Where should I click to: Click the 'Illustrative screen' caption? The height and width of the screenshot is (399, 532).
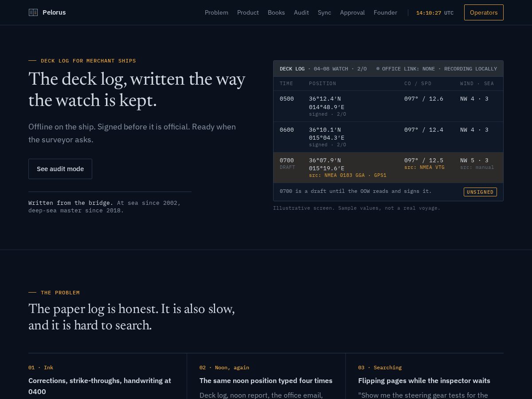pyautogui.click(x=357, y=208)
